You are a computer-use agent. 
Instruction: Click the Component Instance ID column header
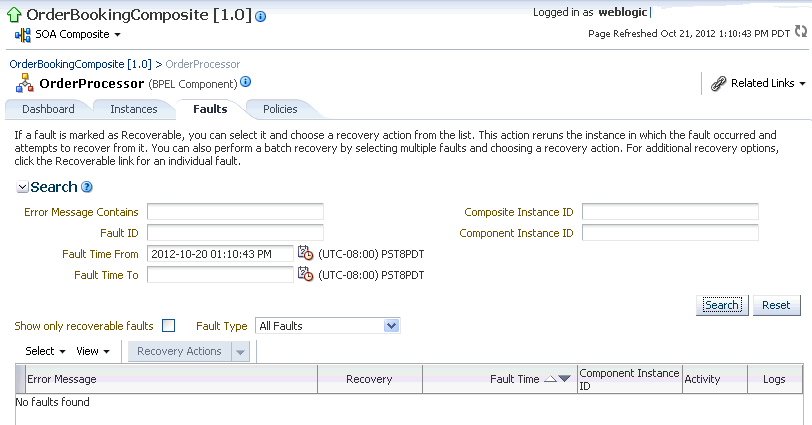(x=629, y=379)
